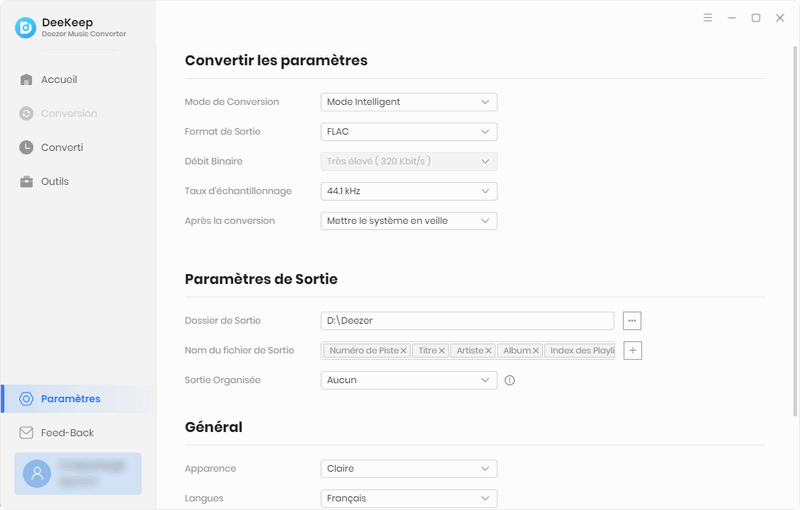Expand the Taux d'échantillonnage dropdown
Image resolution: width=800 pixels, height=510 pixels.
coord(409,191)
